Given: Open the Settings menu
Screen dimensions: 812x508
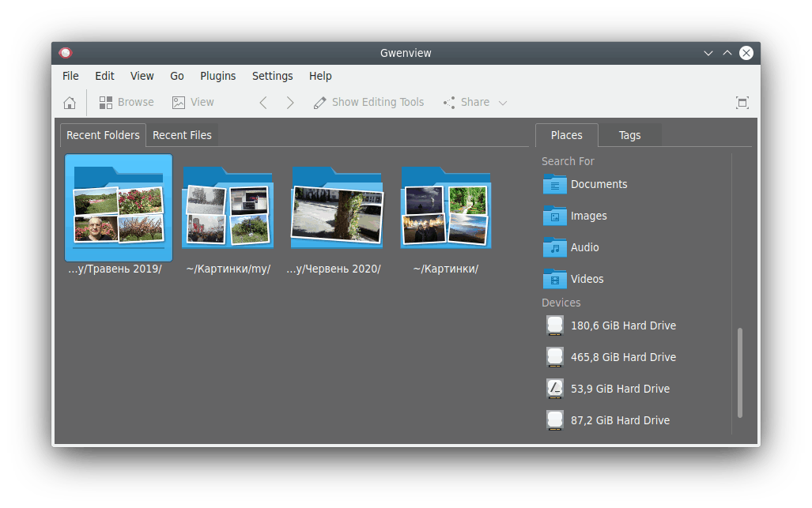Looking at the screenshot, I should click(273, 76).
